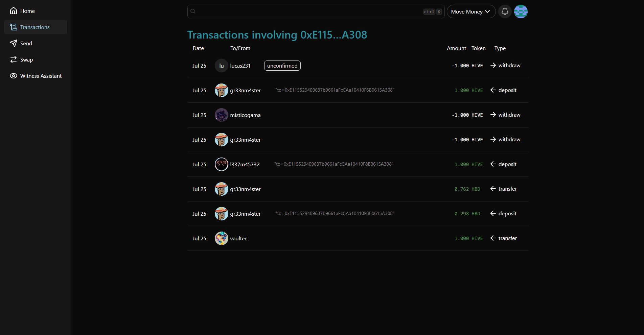Click the Home house icon
The image size is (644, 335).
[14, 11]
